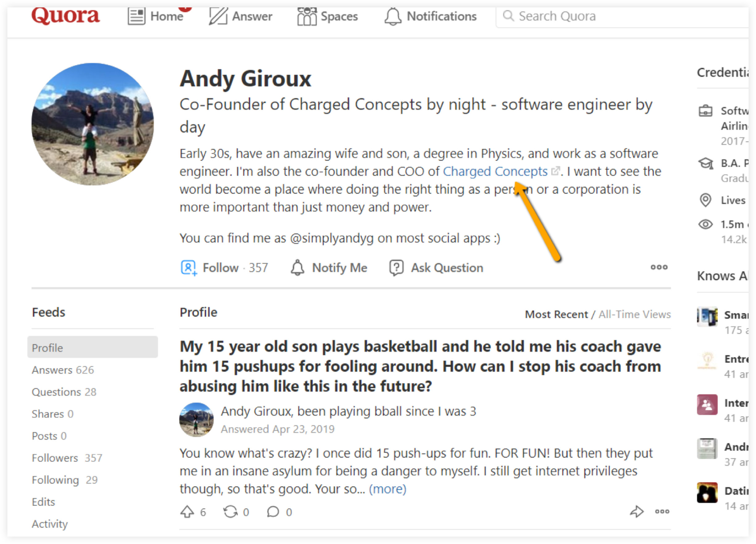Click the reshare icon on the answer
This screenshot has height=544, width=756.
[230, 512]
